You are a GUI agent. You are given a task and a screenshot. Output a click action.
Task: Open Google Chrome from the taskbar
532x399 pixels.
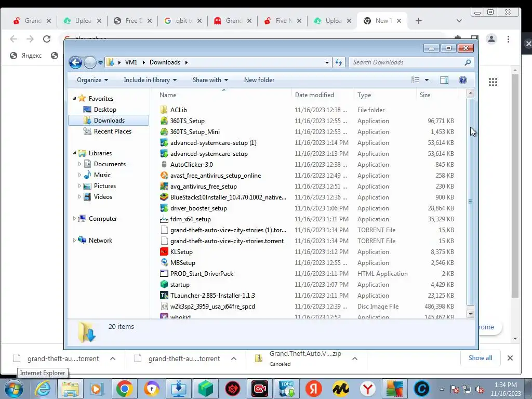[x=124, y=389]
